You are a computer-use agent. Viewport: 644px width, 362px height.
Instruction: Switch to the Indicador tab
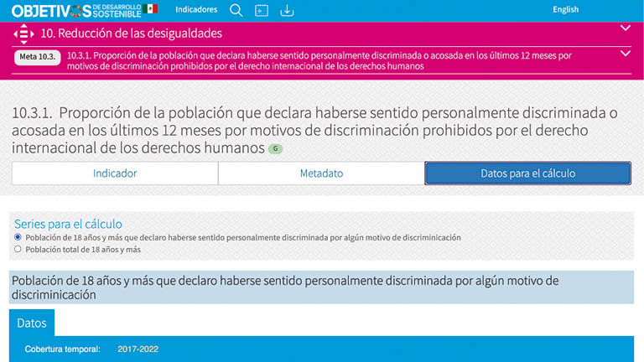pos(115,173)
